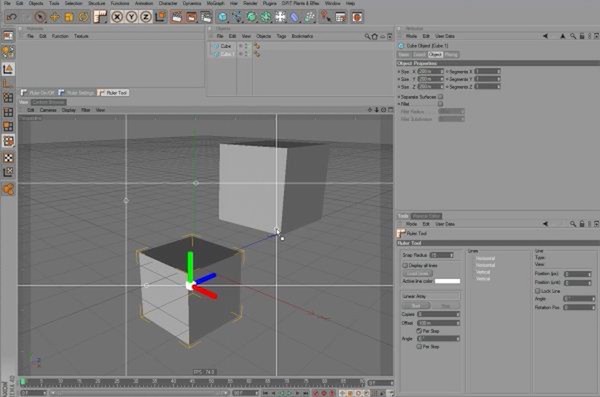Open the Cameras menu in viewport

[x=48, y=110]
